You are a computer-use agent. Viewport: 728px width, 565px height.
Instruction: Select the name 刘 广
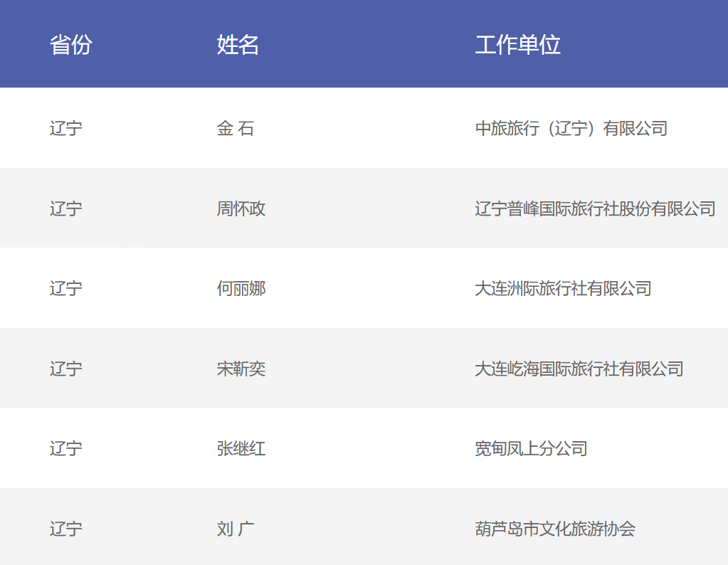pyautogui.click(x=236, y=529)
